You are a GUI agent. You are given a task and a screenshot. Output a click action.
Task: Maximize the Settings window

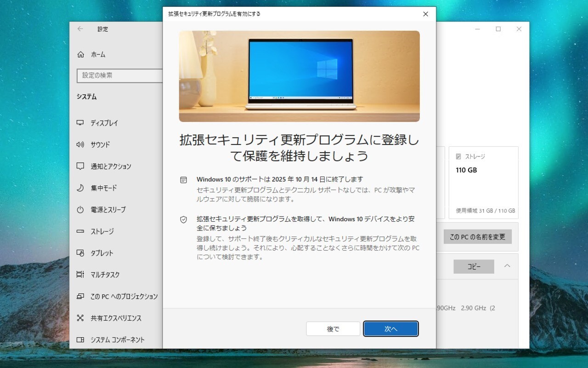(x=498, y=29)
